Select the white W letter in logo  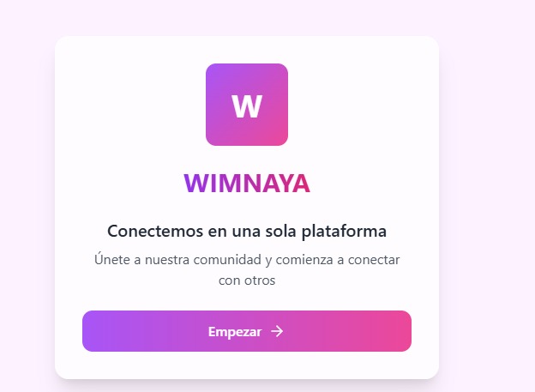(247, 106)
